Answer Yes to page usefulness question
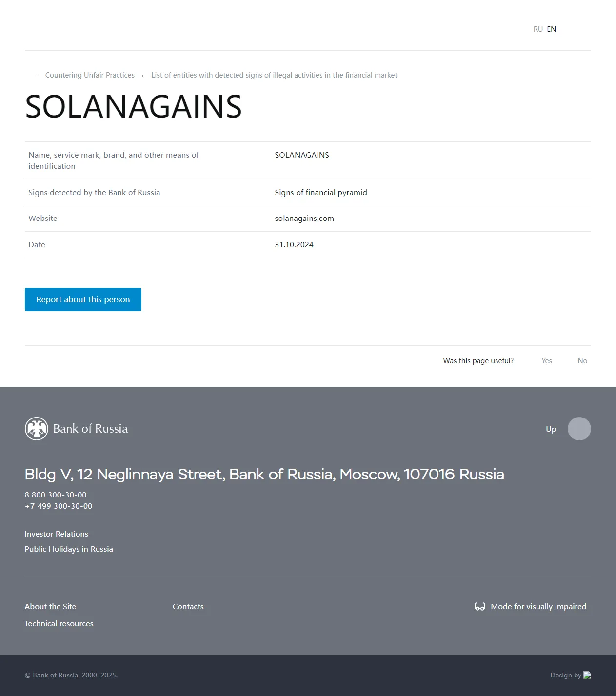Screen dimensions: 616x696 coord(547,361)
